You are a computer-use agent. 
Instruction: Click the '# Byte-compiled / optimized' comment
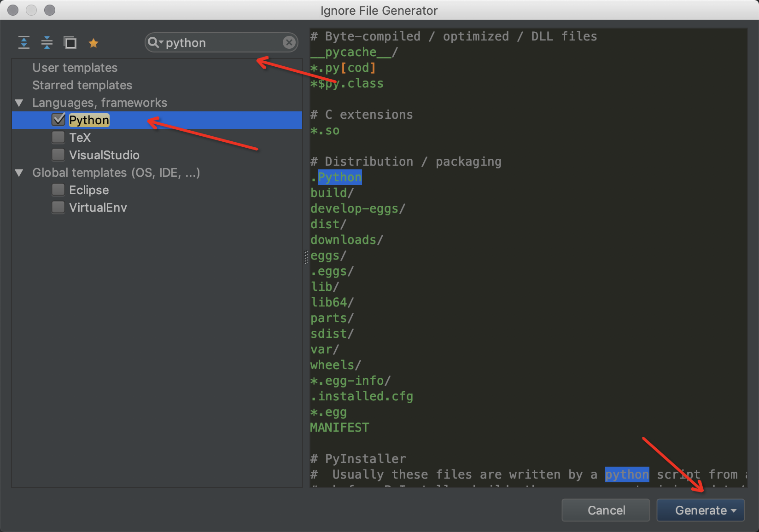click(x=454, y=36)
